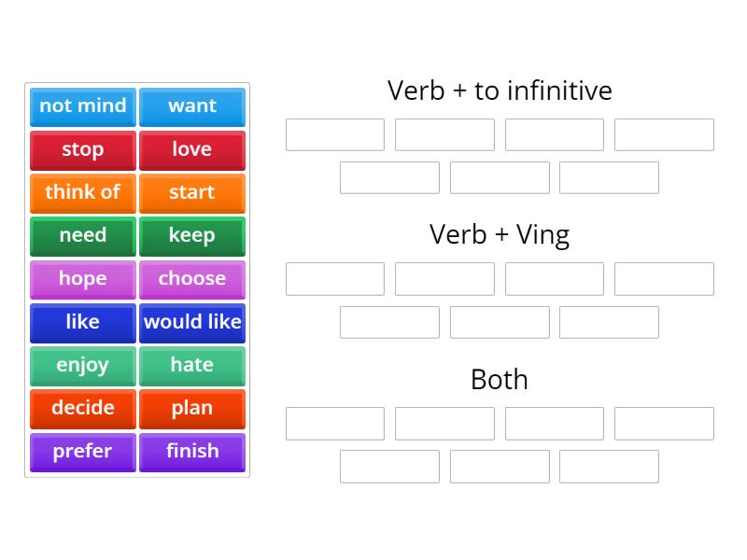This screenshot has width=747, height=560.
Task: Select the 'enjoy' tile
Action: coord(82,366)
